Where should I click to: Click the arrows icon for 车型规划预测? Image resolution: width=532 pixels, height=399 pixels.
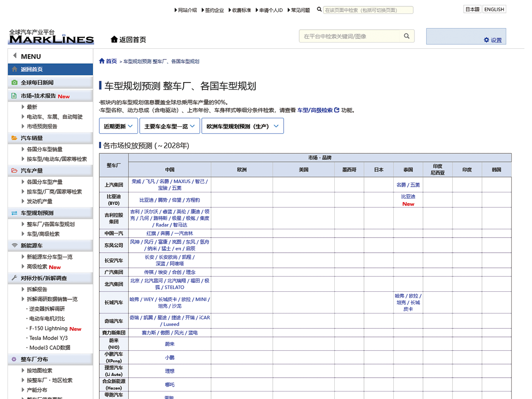[14, 213]
